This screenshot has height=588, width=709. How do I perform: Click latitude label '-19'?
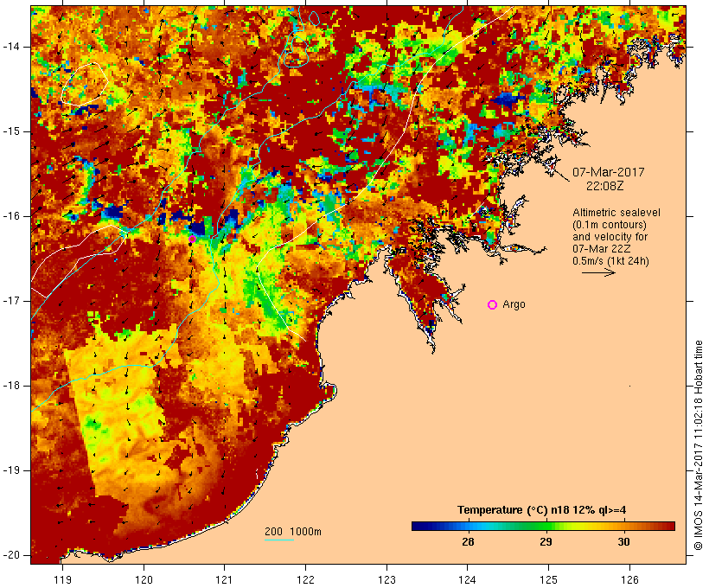click(11, 470)
